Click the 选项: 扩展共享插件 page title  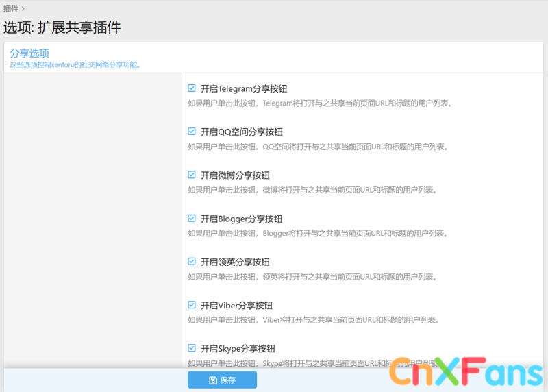pos(62,27)
